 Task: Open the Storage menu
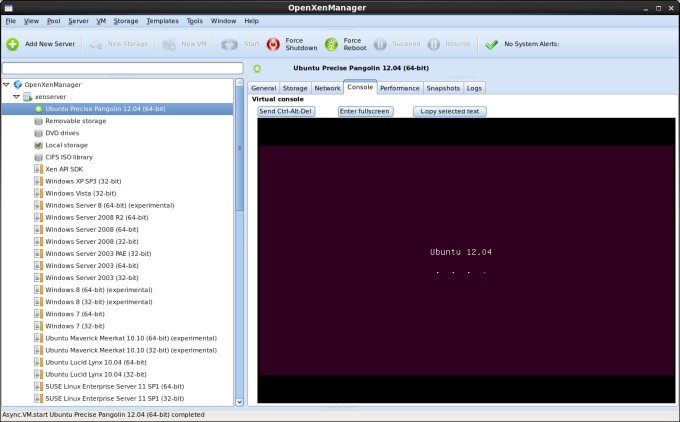pyautogui.click(x=126, y=21)
